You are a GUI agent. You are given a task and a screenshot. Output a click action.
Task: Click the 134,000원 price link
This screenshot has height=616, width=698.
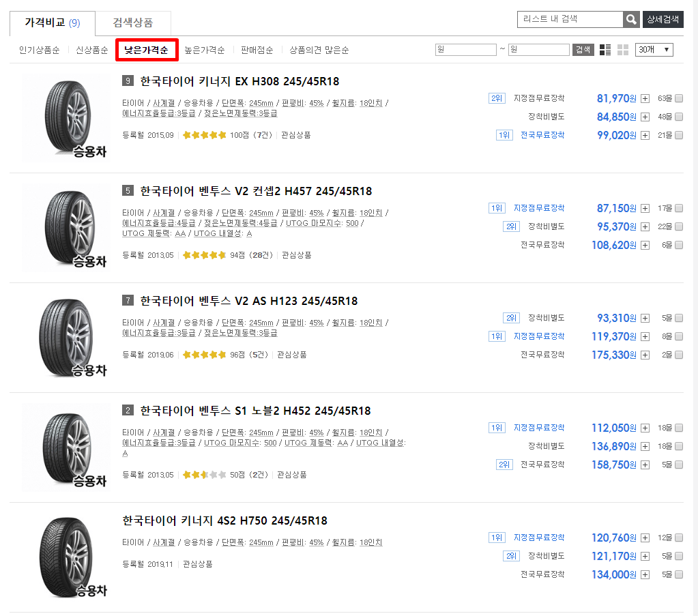point(614,574)
